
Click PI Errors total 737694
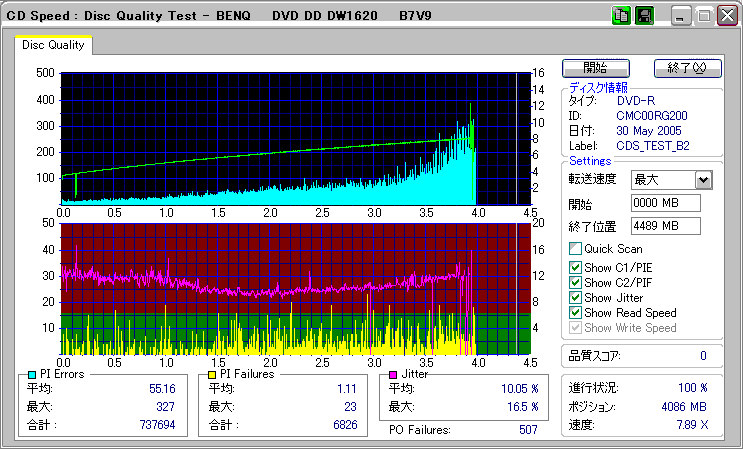[157, 425]
